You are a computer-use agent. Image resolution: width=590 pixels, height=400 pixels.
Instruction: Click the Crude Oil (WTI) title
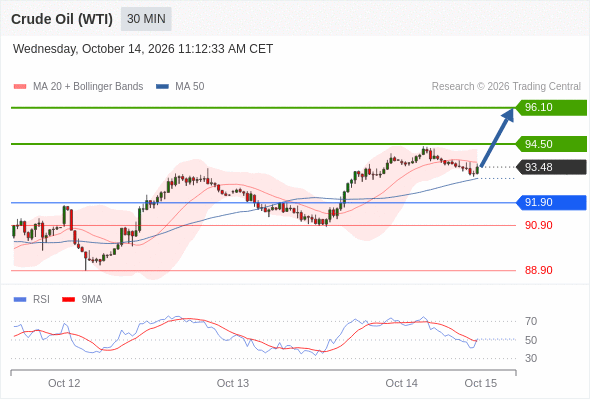(62, 19)
